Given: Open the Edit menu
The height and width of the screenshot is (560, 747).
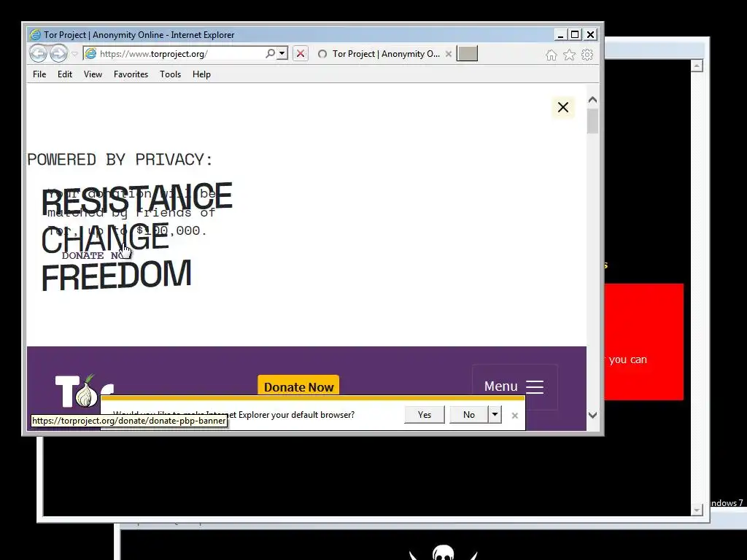Looking at the screenshot, I should pyautogui.click(x=65, y=74).
